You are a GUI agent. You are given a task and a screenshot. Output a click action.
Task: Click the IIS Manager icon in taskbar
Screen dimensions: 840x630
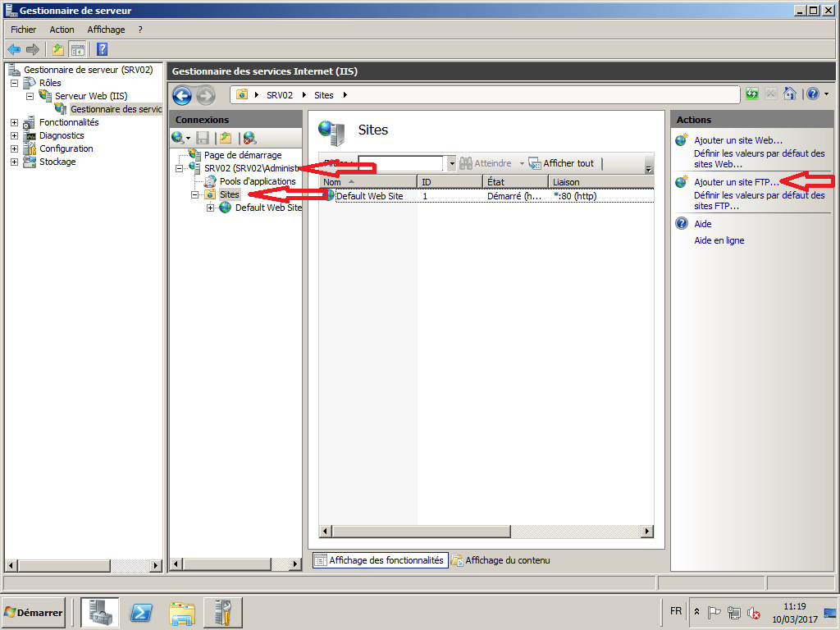point(221,611)
